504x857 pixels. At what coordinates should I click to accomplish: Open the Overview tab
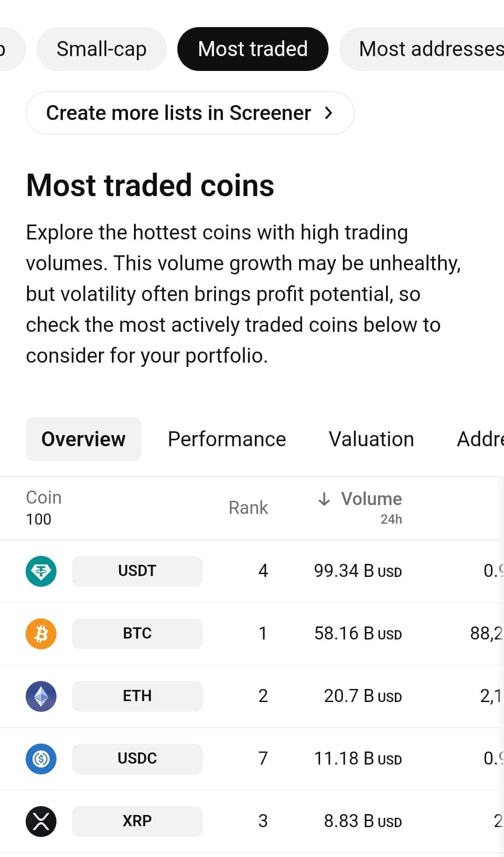tap(84, 439)
